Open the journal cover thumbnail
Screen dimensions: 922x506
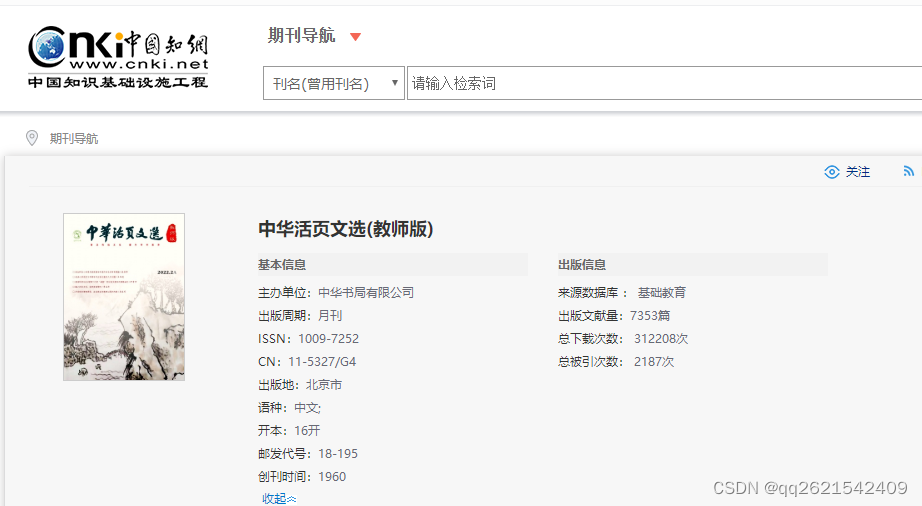(124, 297)
